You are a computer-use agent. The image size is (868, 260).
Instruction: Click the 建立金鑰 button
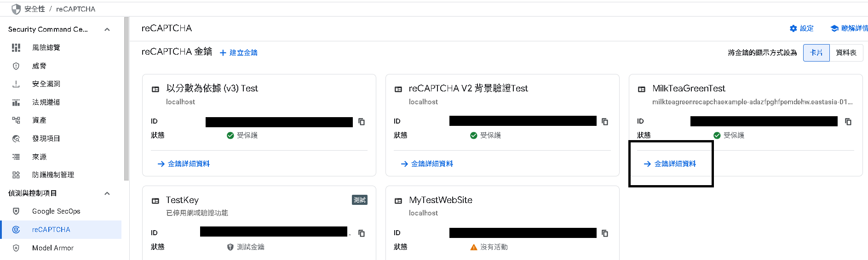point(239,53)
